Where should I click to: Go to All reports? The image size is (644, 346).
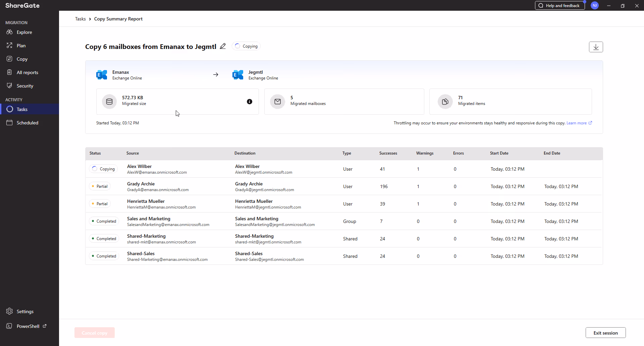tap(27, 72)
